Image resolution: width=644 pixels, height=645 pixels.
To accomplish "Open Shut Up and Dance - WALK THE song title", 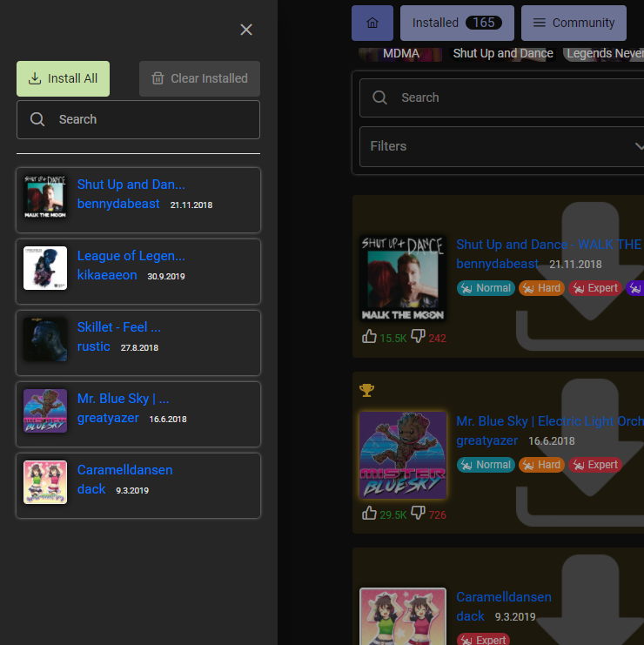I will click(549, 245).
